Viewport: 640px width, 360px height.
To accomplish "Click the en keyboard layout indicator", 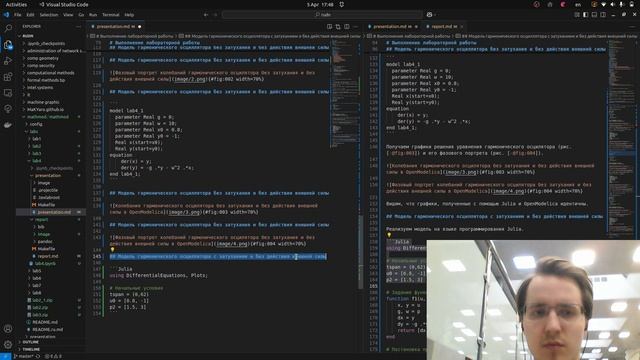I will tap(578, 4).
